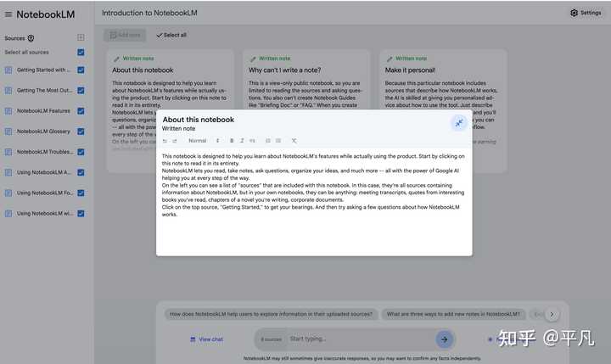The width and height of the screenshot is (611, 364).
Task: Click the first list icon in note toolbar
Action: point(267,141)
